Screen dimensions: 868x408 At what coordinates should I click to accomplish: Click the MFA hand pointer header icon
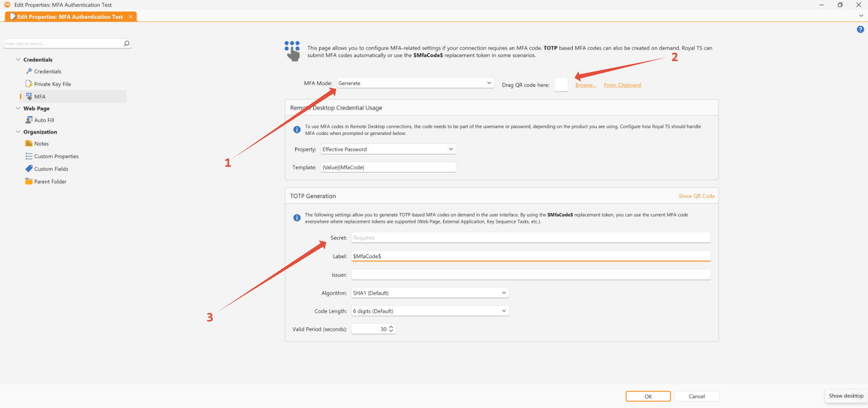pos(292,51)
